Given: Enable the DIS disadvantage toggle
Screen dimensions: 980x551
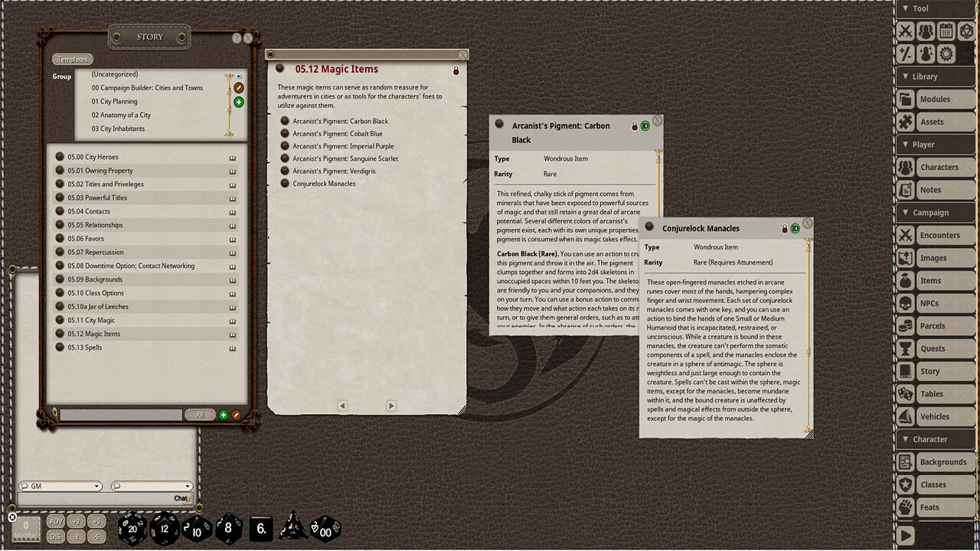Looking at the screenshot, I should click(x=56, y=536).
